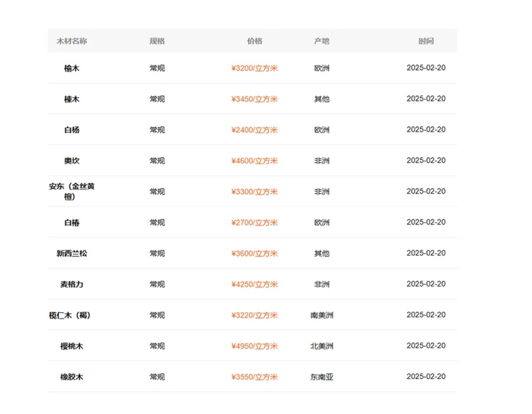Click the price ¥3600/立方米
This screenshot has width=532, height=414.
pos(254,254)
